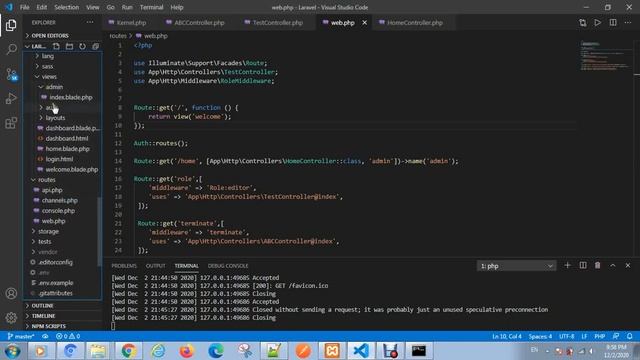Switch to the TestController.php tab
The height and width of the screenshot is (360, 640).
tap(278, 23)
